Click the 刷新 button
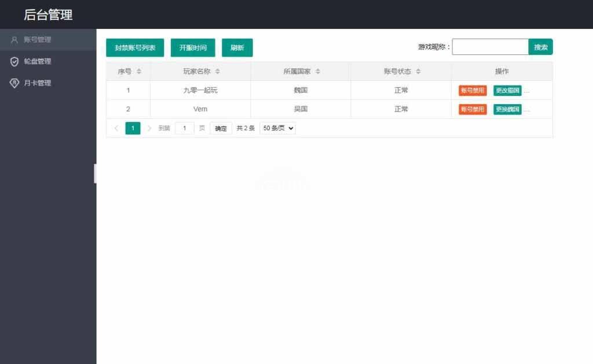The width and height of the screenshot is (593, 364). pos(237,47)
